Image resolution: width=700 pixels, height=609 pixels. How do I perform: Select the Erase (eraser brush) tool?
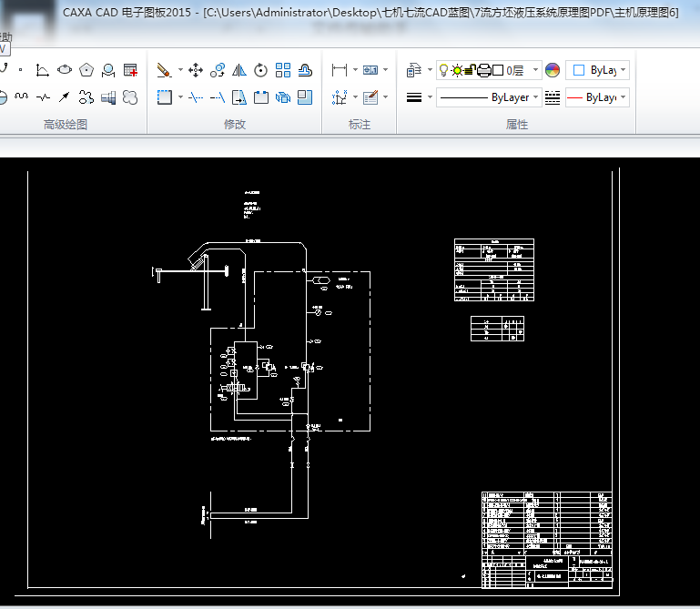tap(164, 70)
